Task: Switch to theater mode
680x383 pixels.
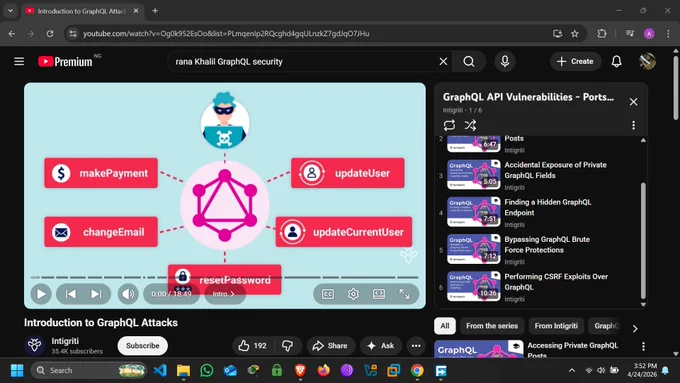Action: pos(379,294)
